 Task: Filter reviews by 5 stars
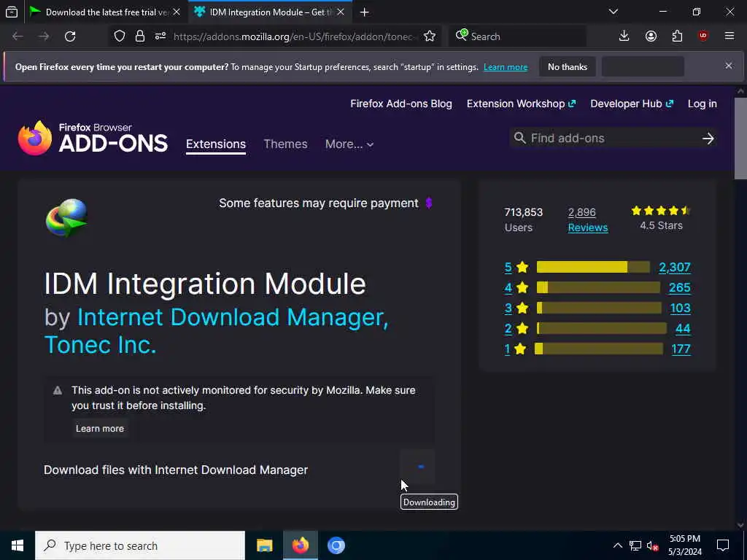coord(516,267)
